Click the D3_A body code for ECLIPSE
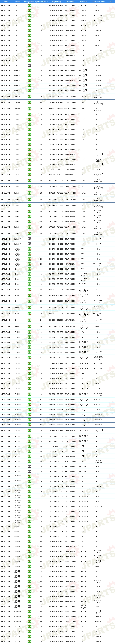 (x=84, y=109)
